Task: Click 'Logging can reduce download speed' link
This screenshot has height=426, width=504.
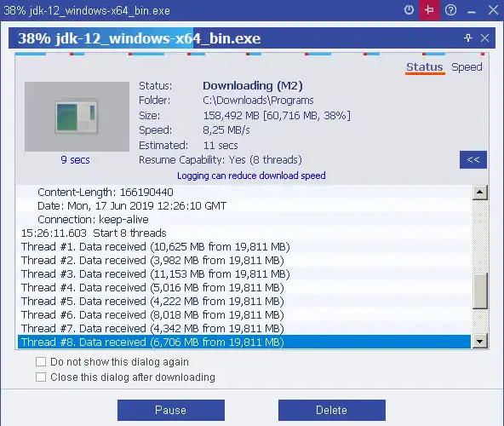Action: (x=251, y=176)
